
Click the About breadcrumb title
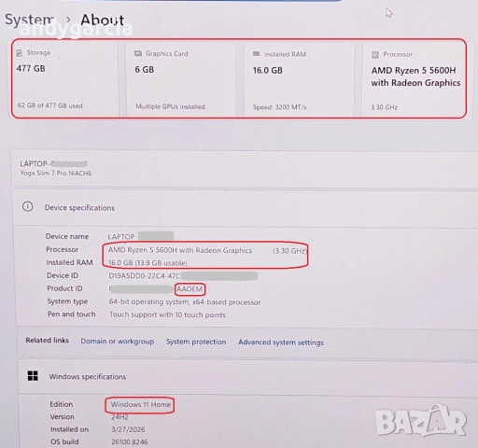click(x=103, y=21)
